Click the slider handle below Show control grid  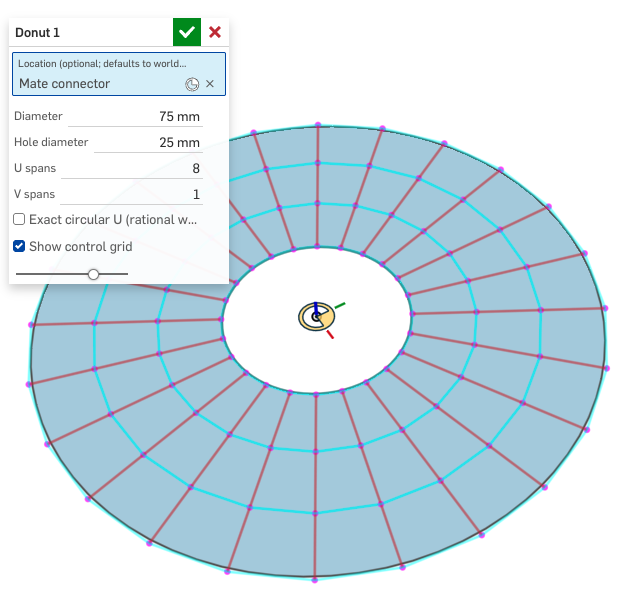(x=93, y=274)
